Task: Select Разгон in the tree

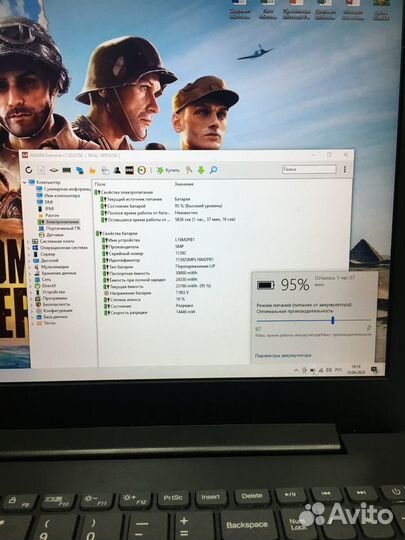Action: 49,215
